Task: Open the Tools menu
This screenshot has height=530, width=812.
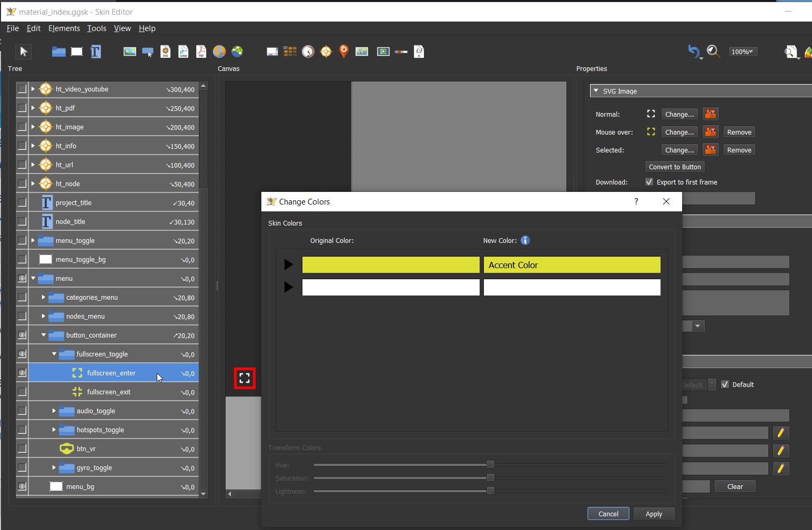Action: 97,28
